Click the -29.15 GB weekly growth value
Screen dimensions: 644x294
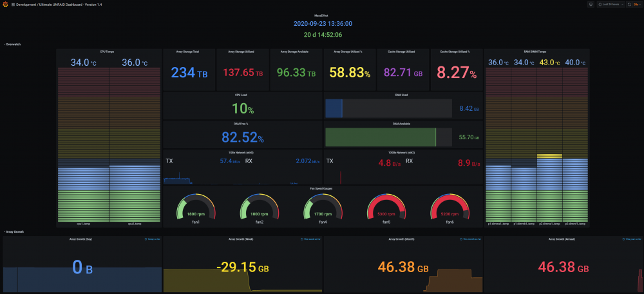coord(243,268)
